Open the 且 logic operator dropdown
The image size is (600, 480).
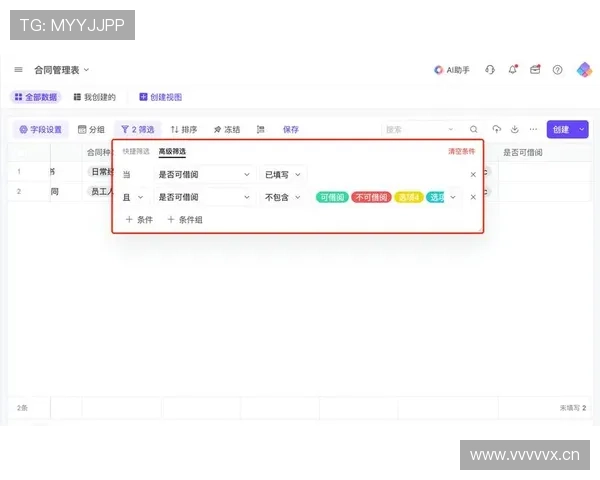point(133,198)
